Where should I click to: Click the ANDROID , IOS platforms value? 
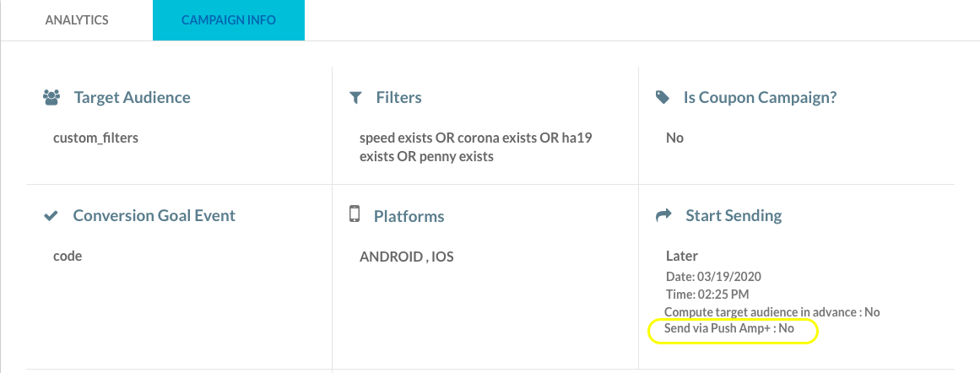[406, 257]
